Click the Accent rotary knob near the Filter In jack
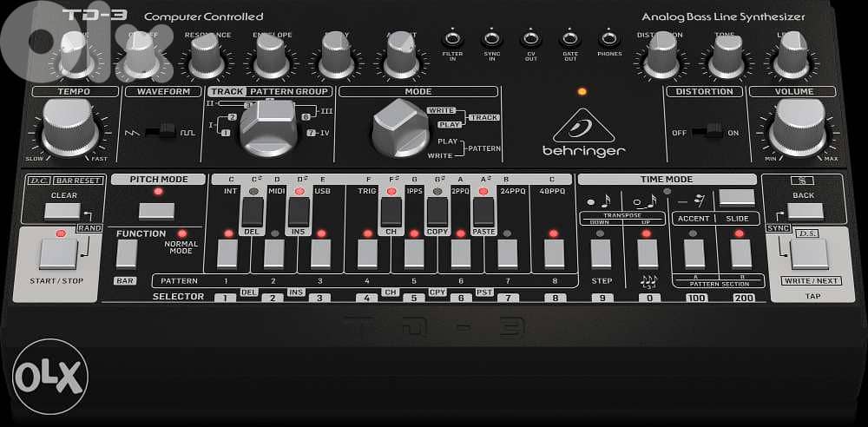868x427 pixels. [x=401, y=56]
